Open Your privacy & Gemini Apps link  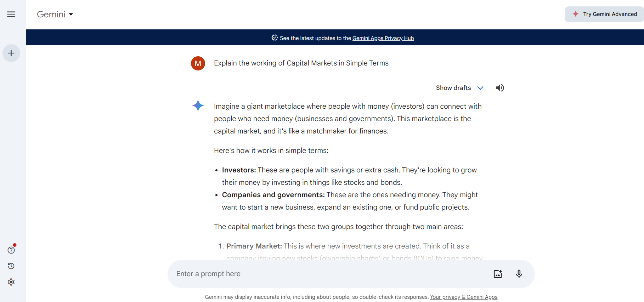pyautogui.click(x=463, y=297)
